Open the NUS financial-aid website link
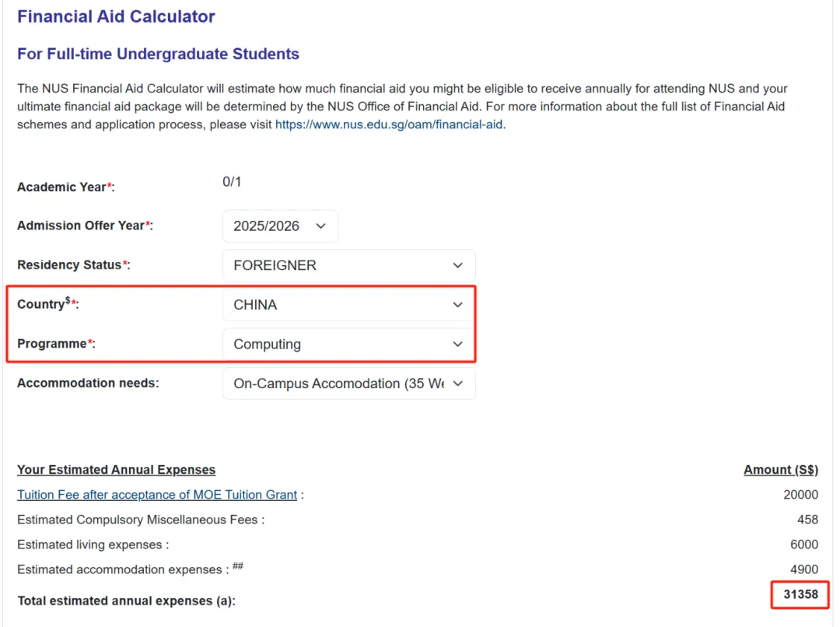840x627 pixels. pos(389,124)
